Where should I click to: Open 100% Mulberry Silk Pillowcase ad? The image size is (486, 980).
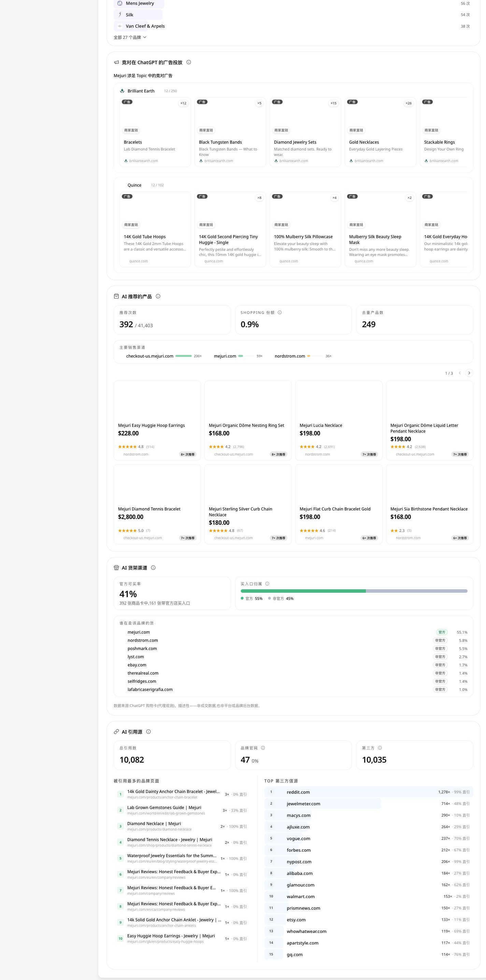click(305, 229)
